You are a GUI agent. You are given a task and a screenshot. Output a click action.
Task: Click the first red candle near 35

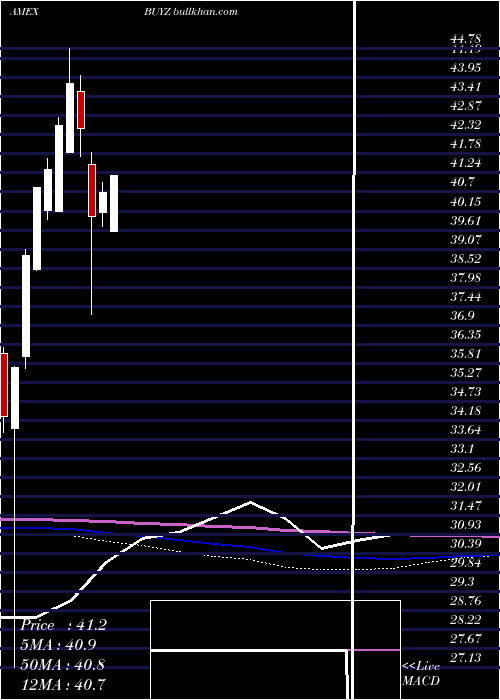4,385
